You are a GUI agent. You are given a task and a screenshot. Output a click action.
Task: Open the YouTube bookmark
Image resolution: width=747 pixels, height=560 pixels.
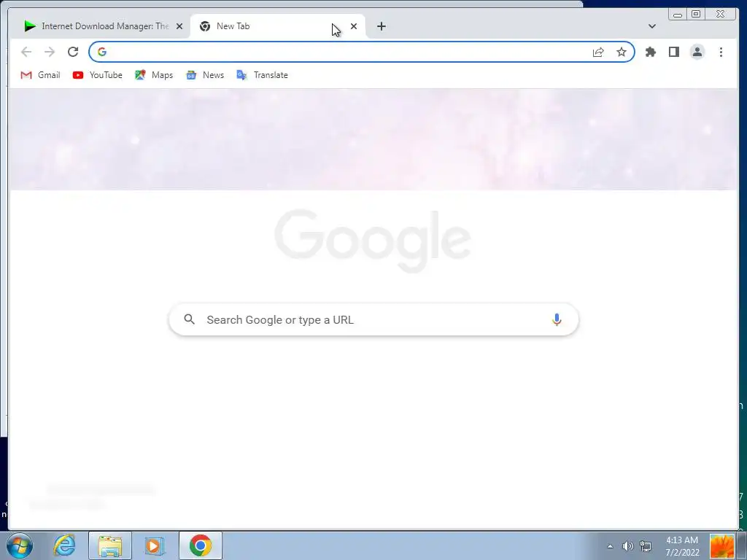[98, 75]
